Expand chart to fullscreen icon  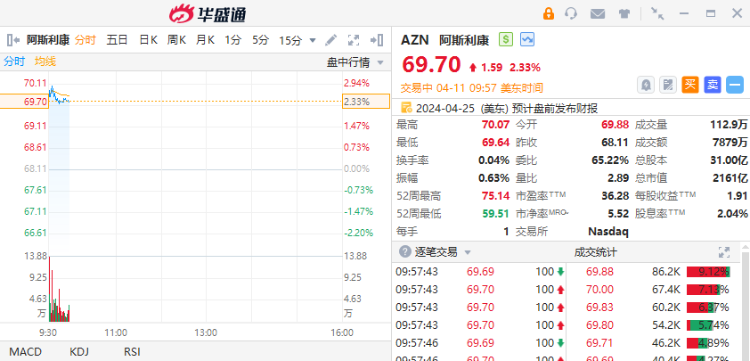(x=353, y=40)
